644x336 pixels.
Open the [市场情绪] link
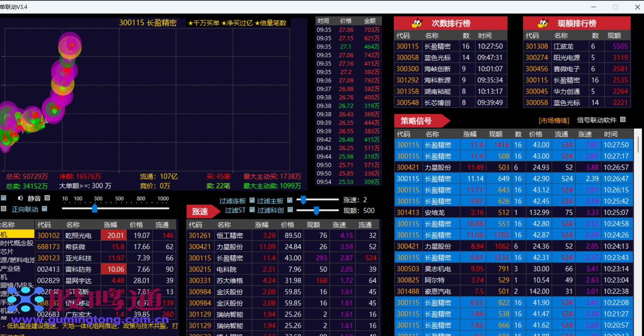pos(554,121)
